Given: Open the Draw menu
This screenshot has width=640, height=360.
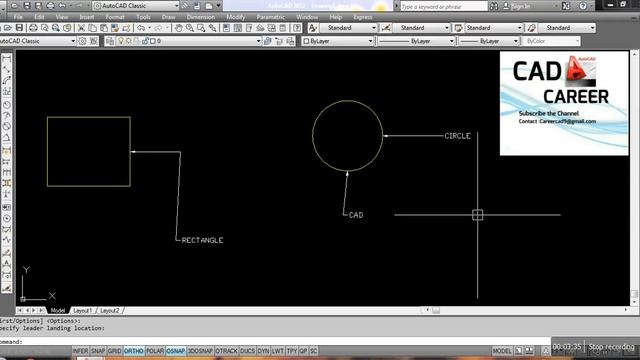Looking at the screenshot, I should 168,17.
